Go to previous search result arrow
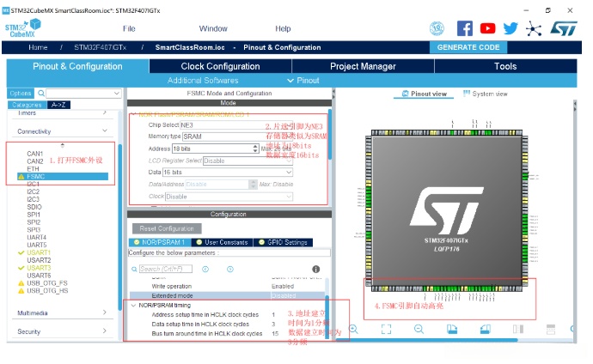This screenshot has height=364, width=593. pyautogui.click(x=205, y=269)
